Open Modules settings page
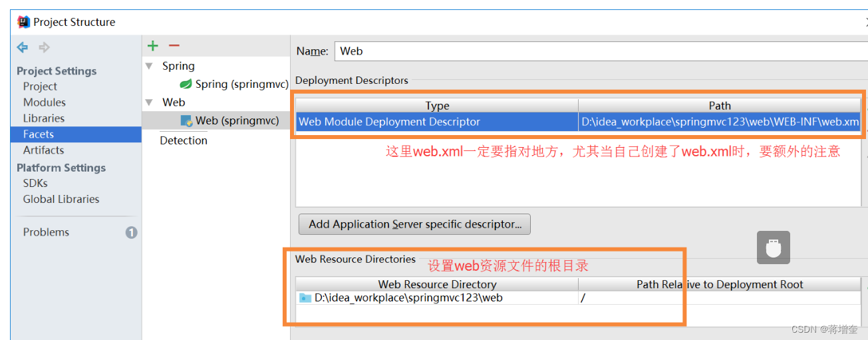This screenshot has width=868, height=340. pos(45,102)
